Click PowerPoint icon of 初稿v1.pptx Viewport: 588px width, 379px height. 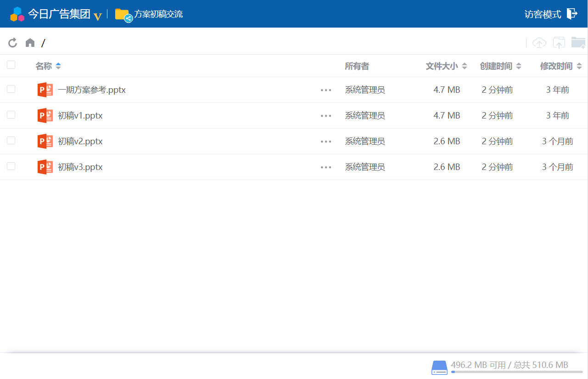(x=45, y=115)
